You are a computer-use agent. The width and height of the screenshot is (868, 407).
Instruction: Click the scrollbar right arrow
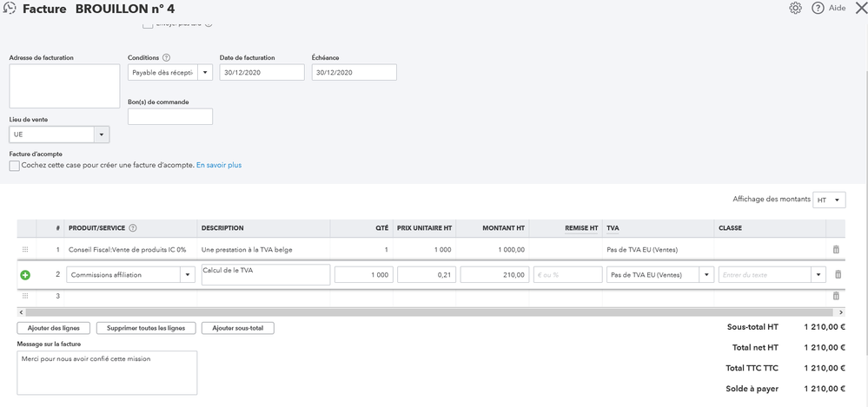point(841,312)
